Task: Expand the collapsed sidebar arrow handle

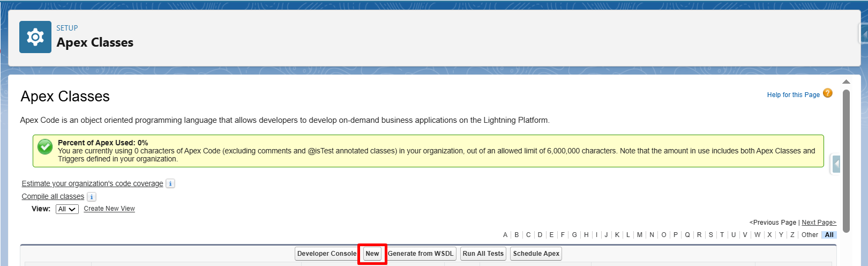Action: [x=836, y=164]
